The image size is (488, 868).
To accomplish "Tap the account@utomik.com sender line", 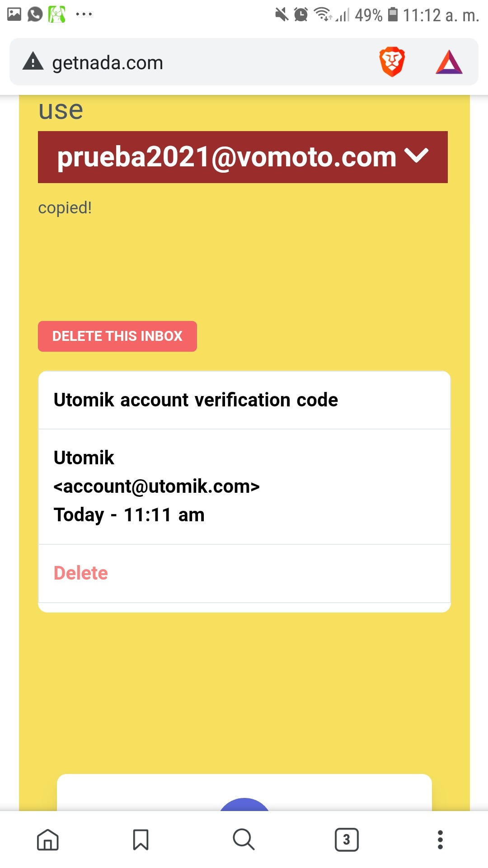I will [x=156, y=486].
